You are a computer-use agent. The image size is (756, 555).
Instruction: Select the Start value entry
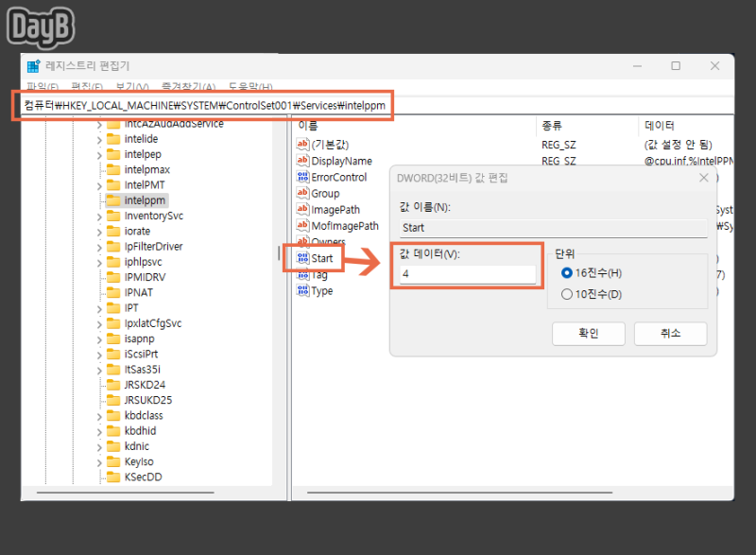point(322,258)
